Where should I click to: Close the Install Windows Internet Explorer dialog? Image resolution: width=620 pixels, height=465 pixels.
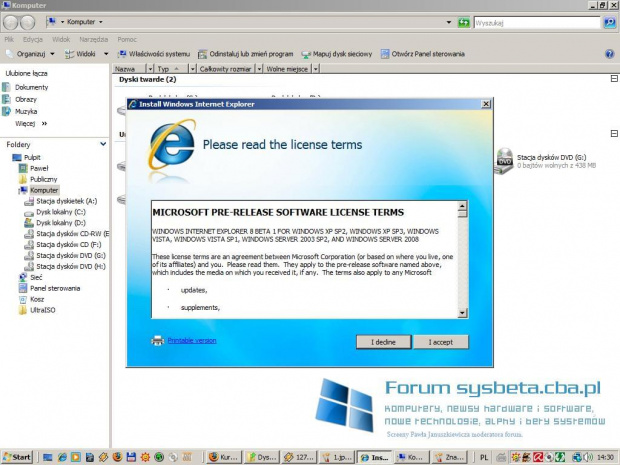coord(486,104)
